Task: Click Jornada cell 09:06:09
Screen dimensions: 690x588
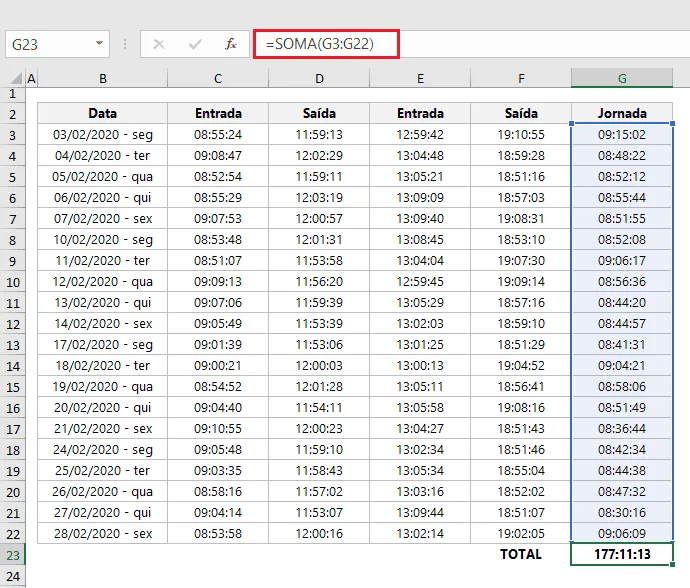Action: point(622,533)
